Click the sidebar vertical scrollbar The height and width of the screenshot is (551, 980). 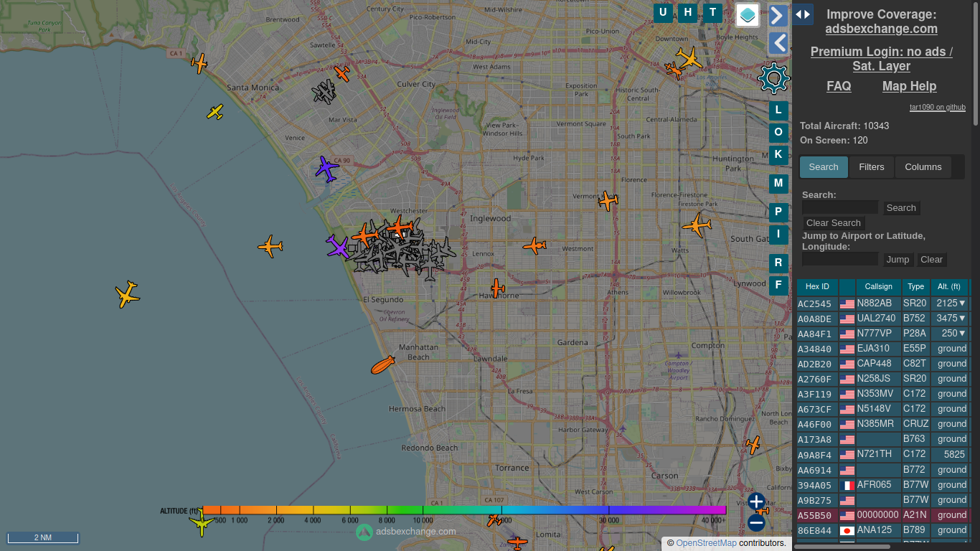[x=976, y=65]
